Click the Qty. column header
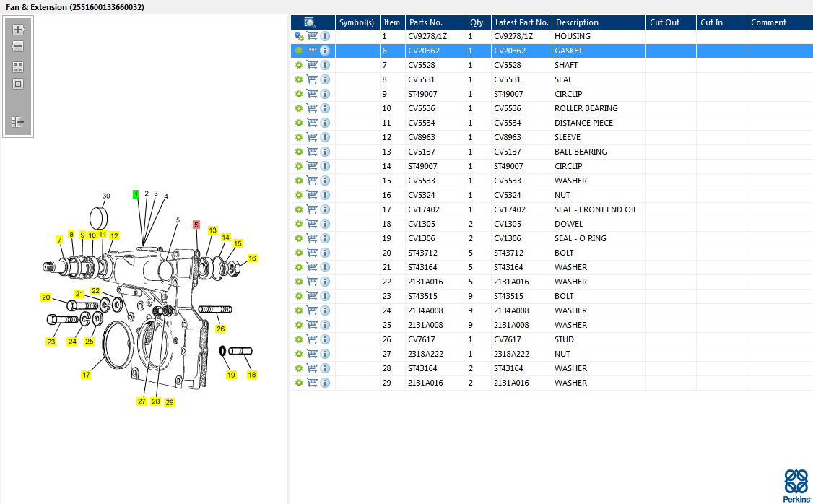This screenshot has width=813, height=504. [477, 22]
